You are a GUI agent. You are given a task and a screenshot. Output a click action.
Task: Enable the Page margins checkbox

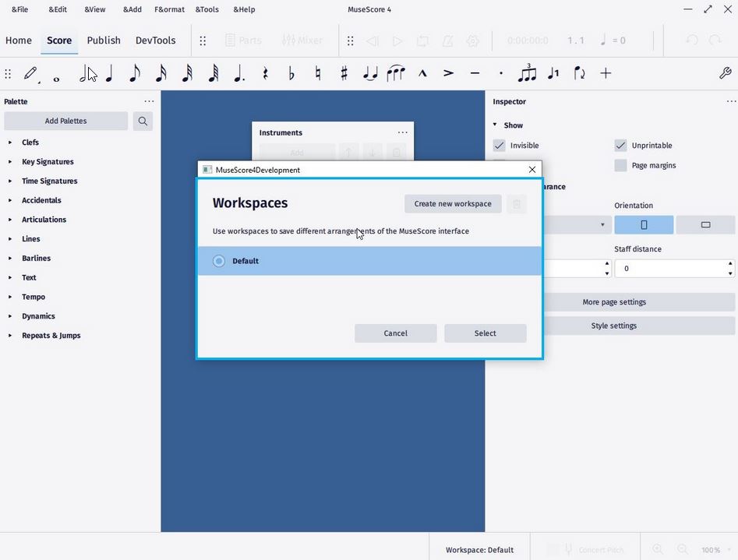620,165
